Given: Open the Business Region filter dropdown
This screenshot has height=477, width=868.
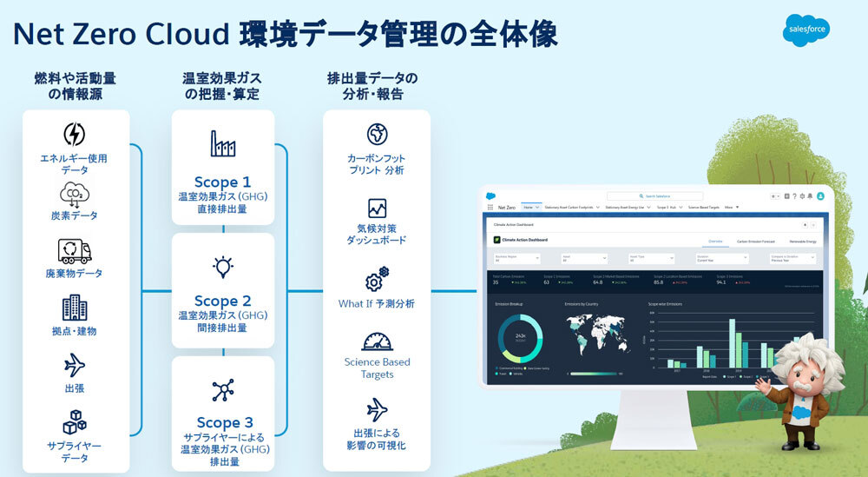Looking at the screenshot, I should (517, 259).
